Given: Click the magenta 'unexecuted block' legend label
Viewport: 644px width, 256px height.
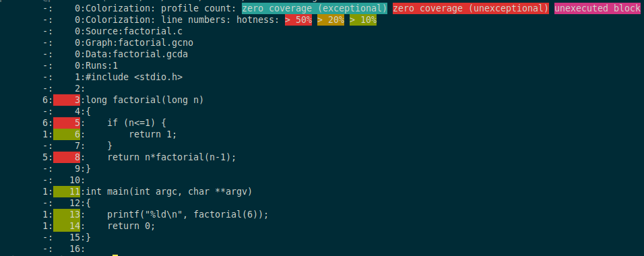Looking at the screenshot, I should click(x=598, y=8).
